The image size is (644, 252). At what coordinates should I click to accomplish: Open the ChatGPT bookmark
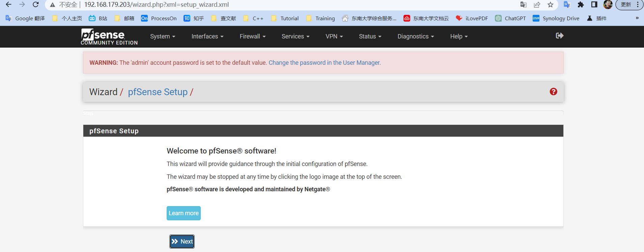[510, 18]
